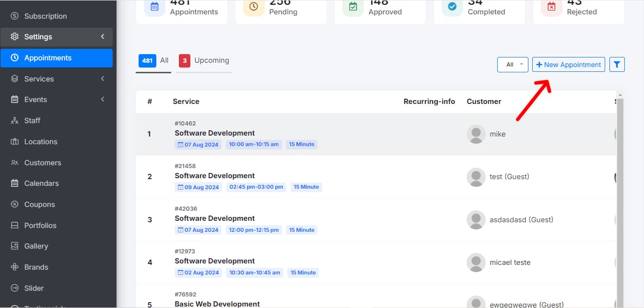Expand the Events submenu chevron
Screen dimensions: 644x308
103,100
